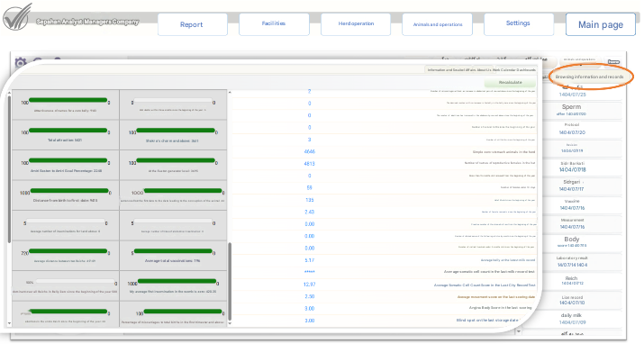This screenshot has width=644, height=362.
Task: Click the value 2.50
Action: [310, 296]
